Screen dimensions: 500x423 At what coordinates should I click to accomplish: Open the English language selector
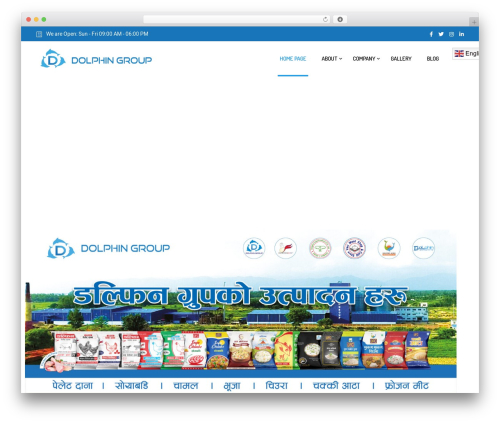pyautogui.click(x=466, y=53)
